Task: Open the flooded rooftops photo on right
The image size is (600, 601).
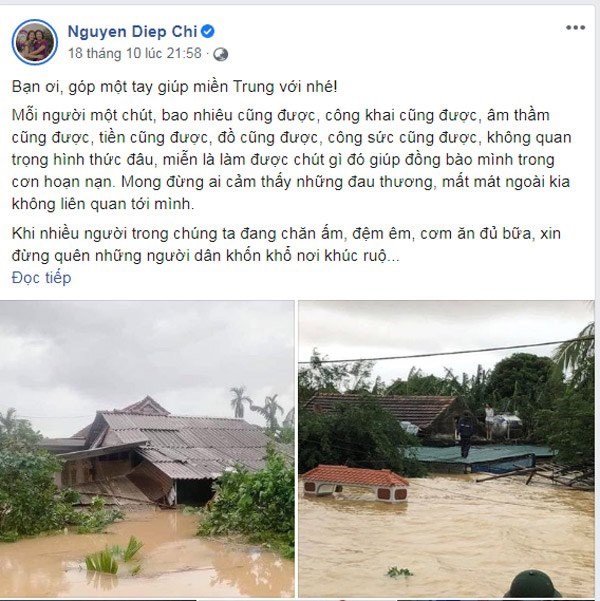Action: tap(447, 449)
